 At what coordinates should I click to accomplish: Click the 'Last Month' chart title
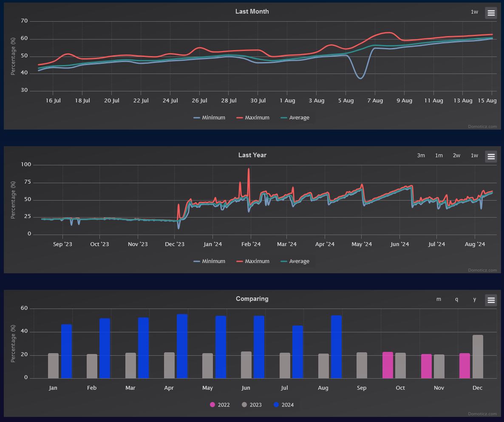point(252,11)
